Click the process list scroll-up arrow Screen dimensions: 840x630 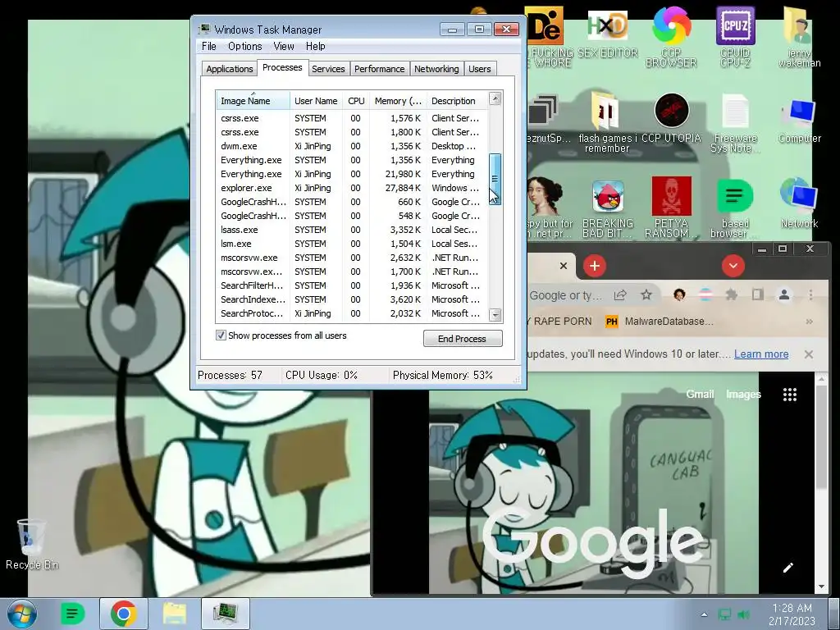[x=495, y=98]
